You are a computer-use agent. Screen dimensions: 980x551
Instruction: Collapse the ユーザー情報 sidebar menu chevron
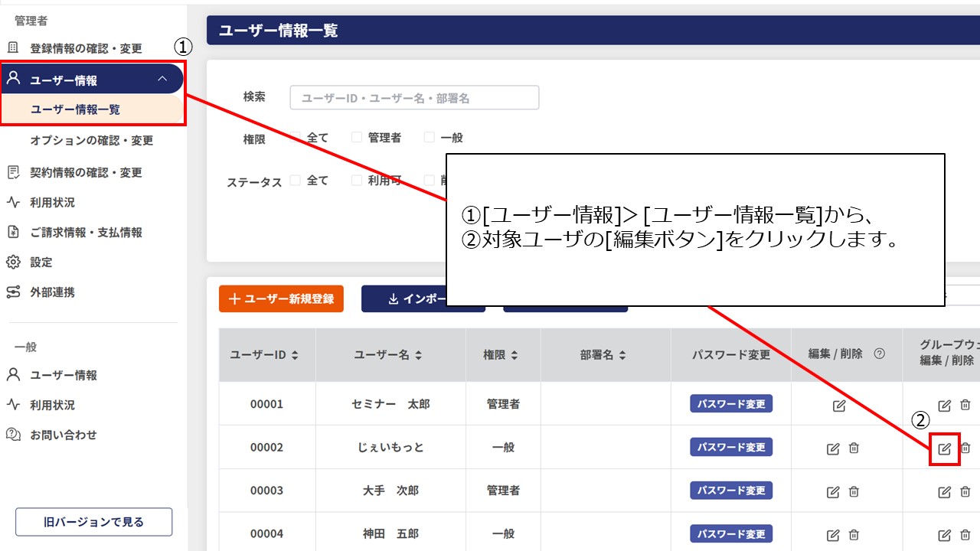[162, 79]
